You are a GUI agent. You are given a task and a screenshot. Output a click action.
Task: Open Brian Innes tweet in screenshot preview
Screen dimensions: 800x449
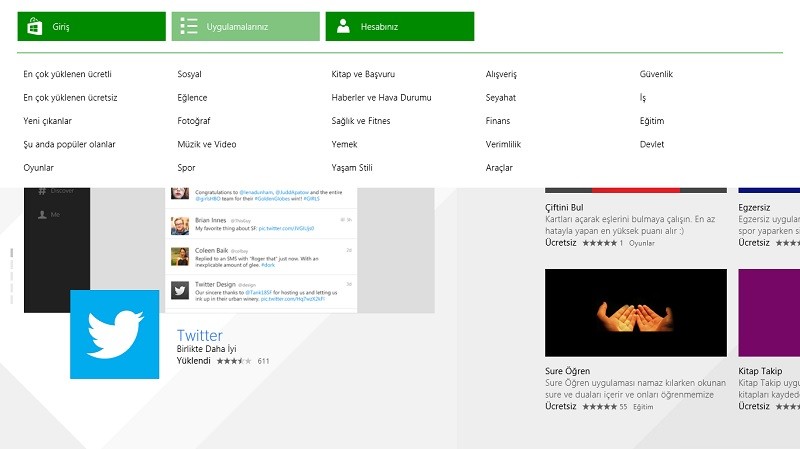[x=261, y=224]
